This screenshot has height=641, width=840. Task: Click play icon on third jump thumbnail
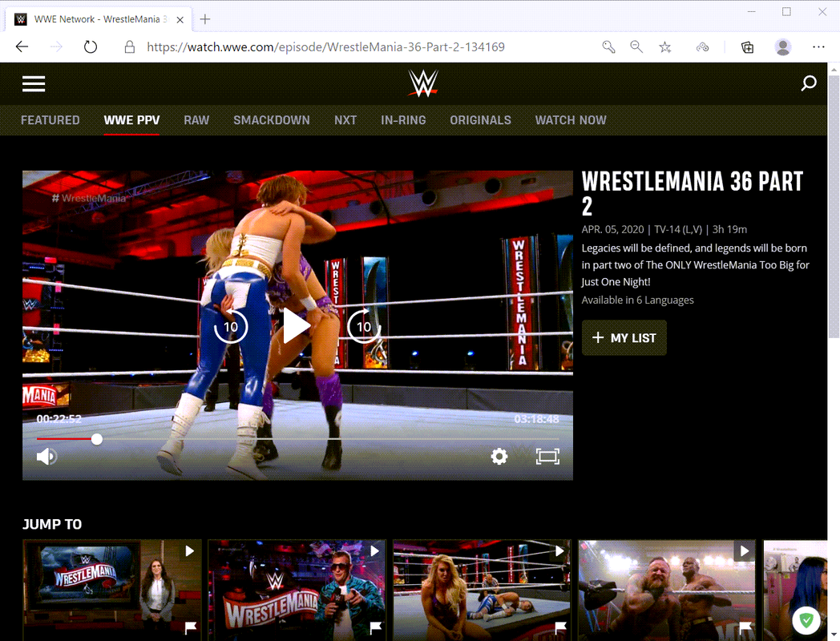[559, 551]
